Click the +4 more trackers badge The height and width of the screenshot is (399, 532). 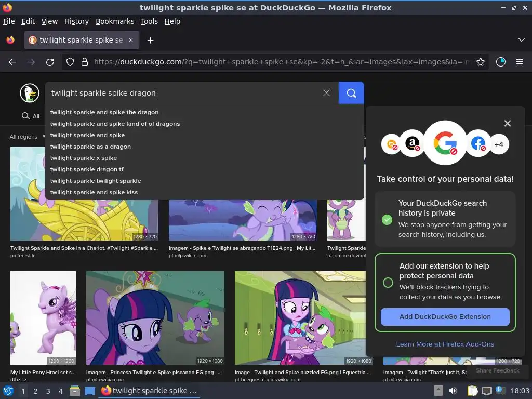tap(499, 144)
